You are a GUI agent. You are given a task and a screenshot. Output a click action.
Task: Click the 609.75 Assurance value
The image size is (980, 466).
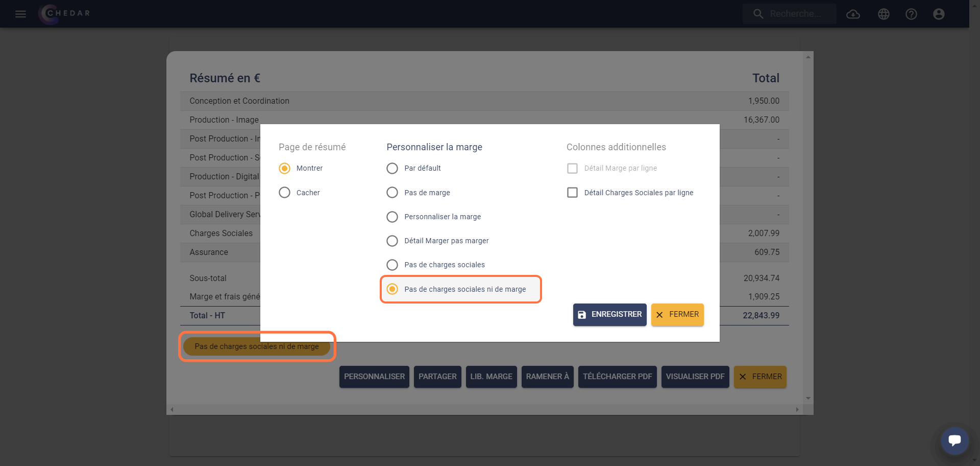click(x=767, y=252)
